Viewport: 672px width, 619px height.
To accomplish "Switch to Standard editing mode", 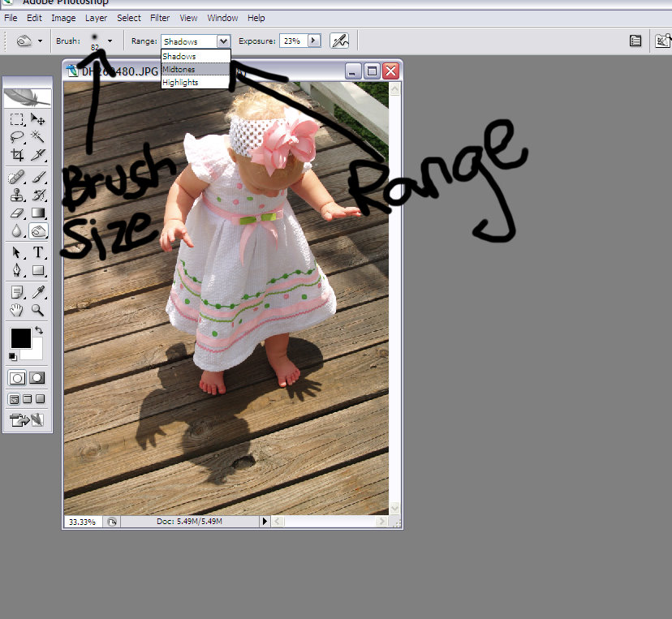I will pyautogui.click(x=17, y=378).
